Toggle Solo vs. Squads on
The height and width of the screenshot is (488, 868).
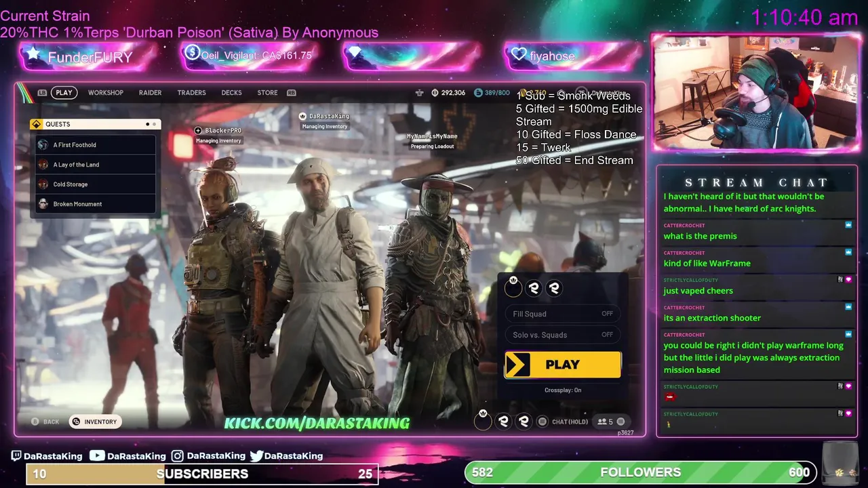[562, 335]
